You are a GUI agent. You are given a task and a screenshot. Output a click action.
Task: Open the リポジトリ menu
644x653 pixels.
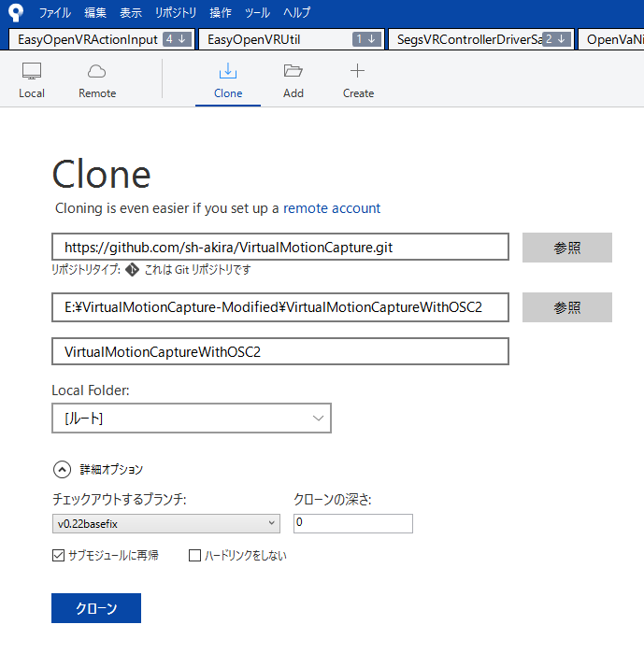click(176, 12)
